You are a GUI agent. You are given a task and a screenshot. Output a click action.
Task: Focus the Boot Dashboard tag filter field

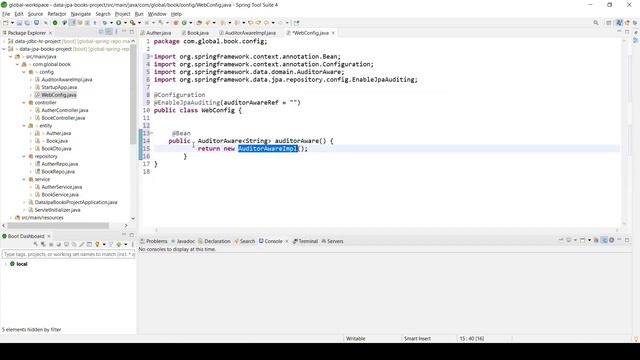pos(68,254)
